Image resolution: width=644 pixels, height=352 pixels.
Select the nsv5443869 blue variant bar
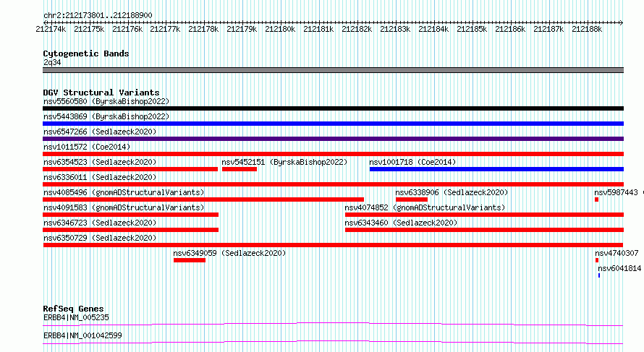(x=333, y=124)
